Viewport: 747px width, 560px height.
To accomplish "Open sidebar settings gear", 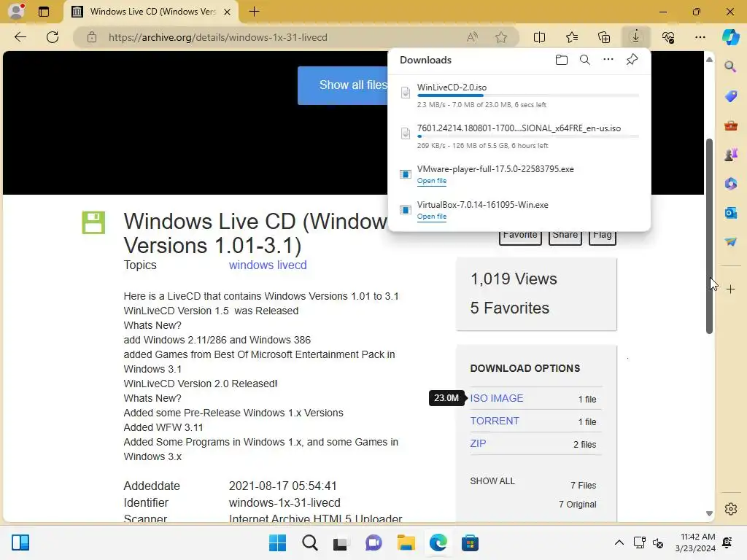I will pyautogui.click(x=730, y=509).
